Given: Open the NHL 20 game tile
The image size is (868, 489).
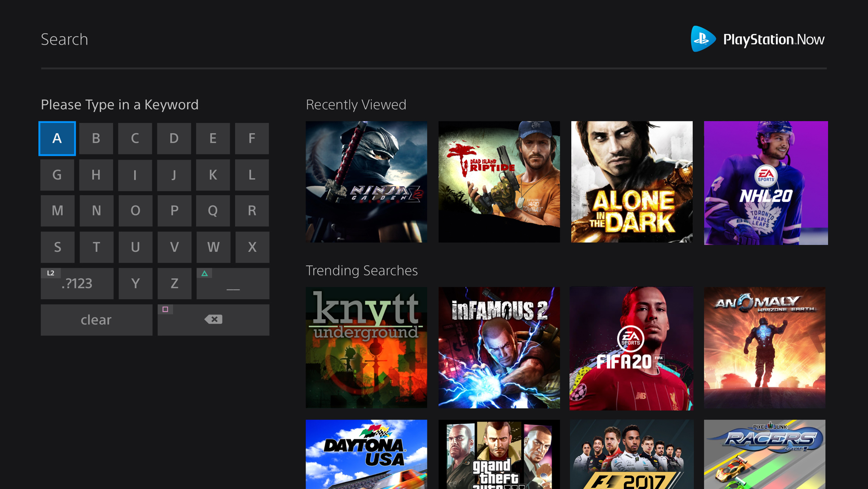Looking at the screenshot, I should pyautogui.click(x=766, y=183).
